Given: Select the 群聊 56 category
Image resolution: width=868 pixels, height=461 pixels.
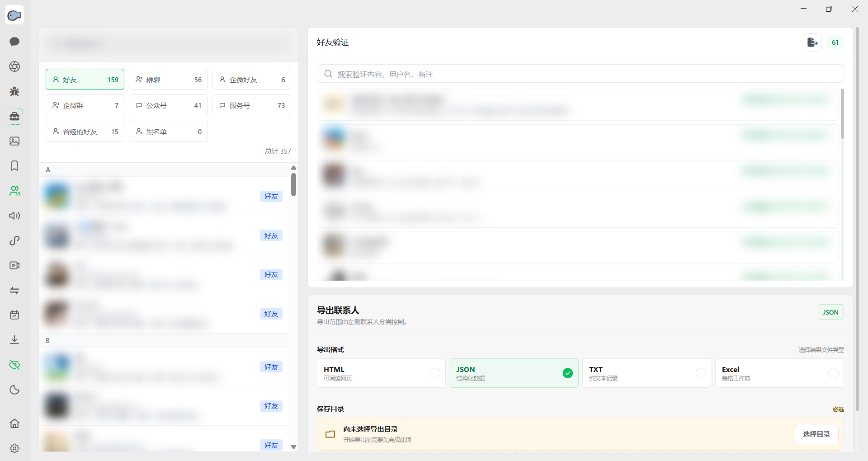Looking at the screenshot, I should point(168,80).
